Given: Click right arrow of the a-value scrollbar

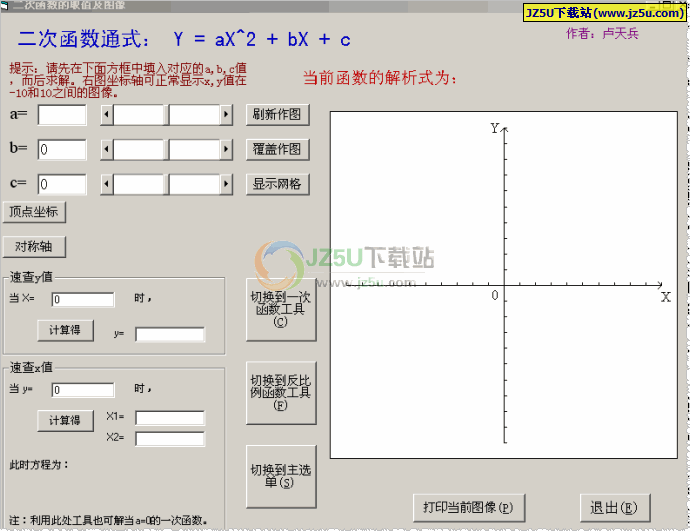Looking at the screenshot, I should pos(227,116).
